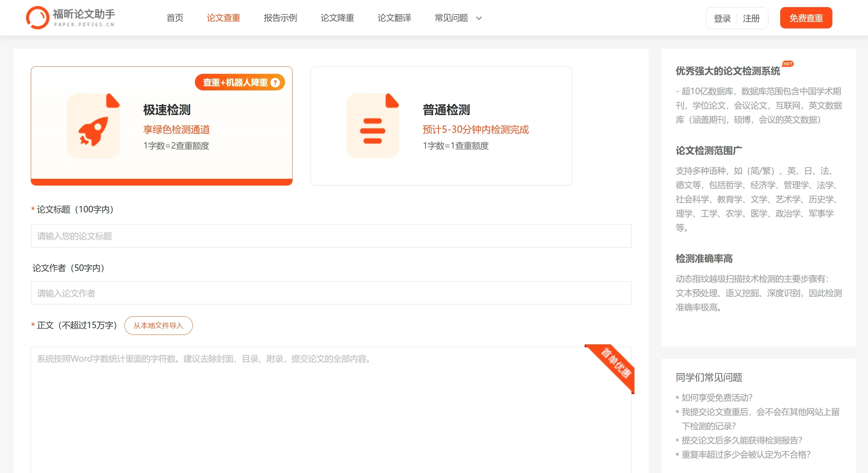Click the HOT badge beside 优秀强大的论文检测系统
The width and height of the screenshot is (868, 473).
(788, 63)
